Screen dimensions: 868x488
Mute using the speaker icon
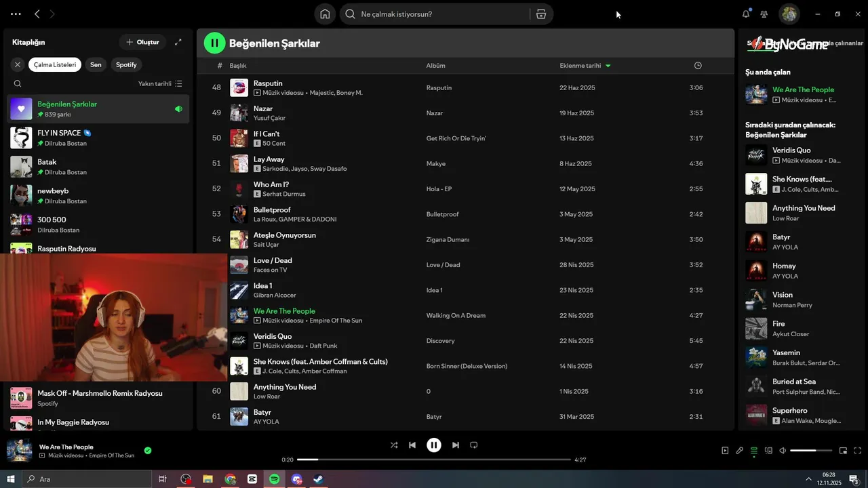(783, 451)
